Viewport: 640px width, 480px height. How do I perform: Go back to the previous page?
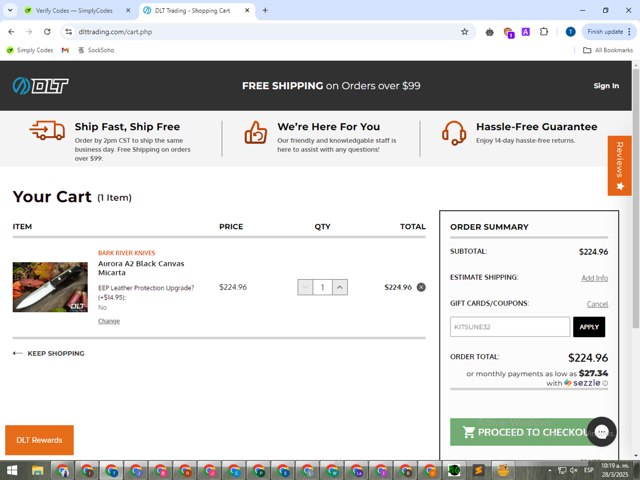11,32
